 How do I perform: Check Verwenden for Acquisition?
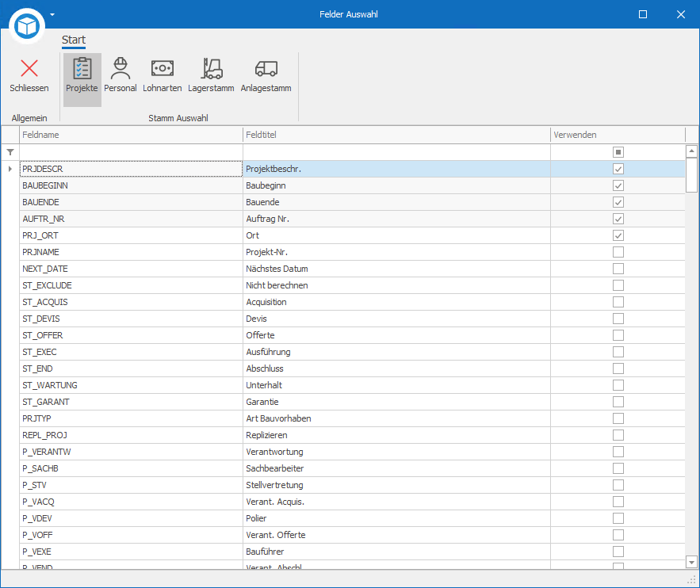[x=618, y=302]
